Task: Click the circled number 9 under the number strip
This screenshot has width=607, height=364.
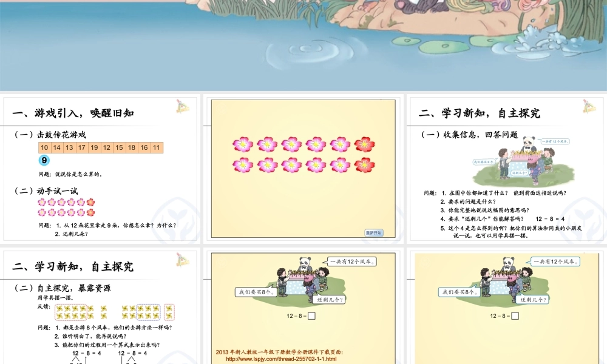Action: coord(44,160)
